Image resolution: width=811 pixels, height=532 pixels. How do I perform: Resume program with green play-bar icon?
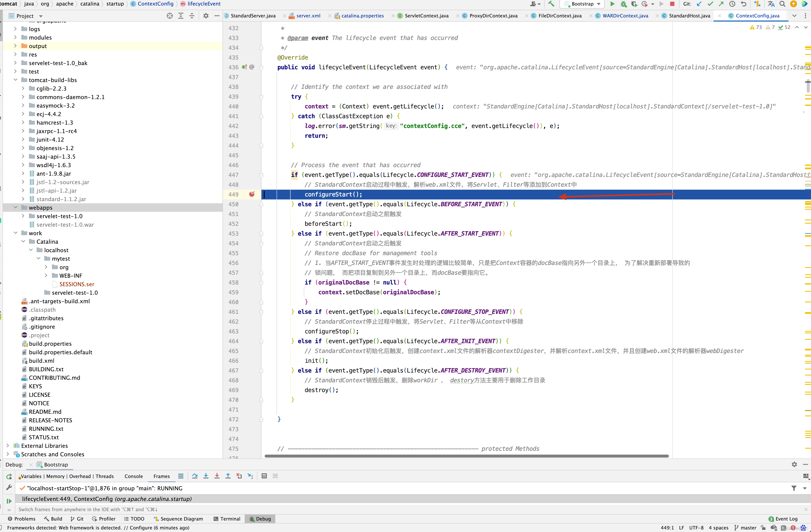(9, 501)
